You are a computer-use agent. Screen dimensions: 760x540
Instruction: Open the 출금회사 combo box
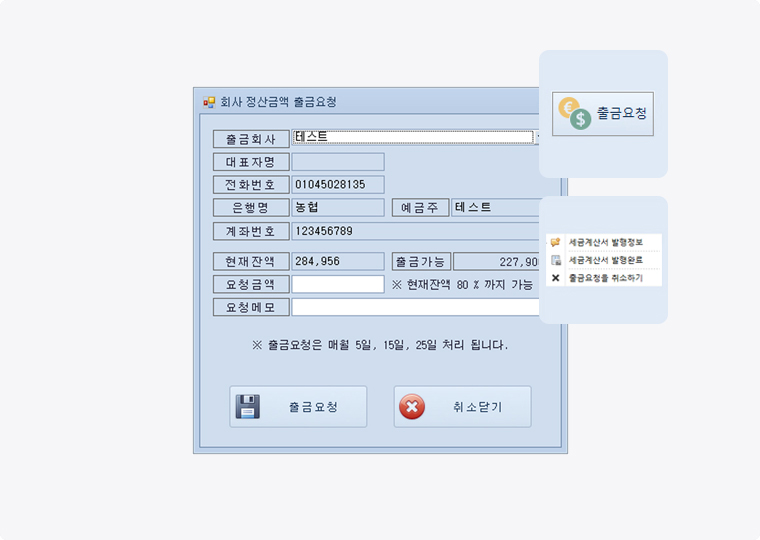coord(536,138)
